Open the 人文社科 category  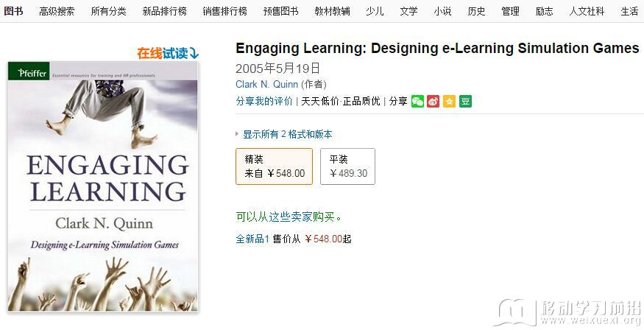tap(587, 12)
